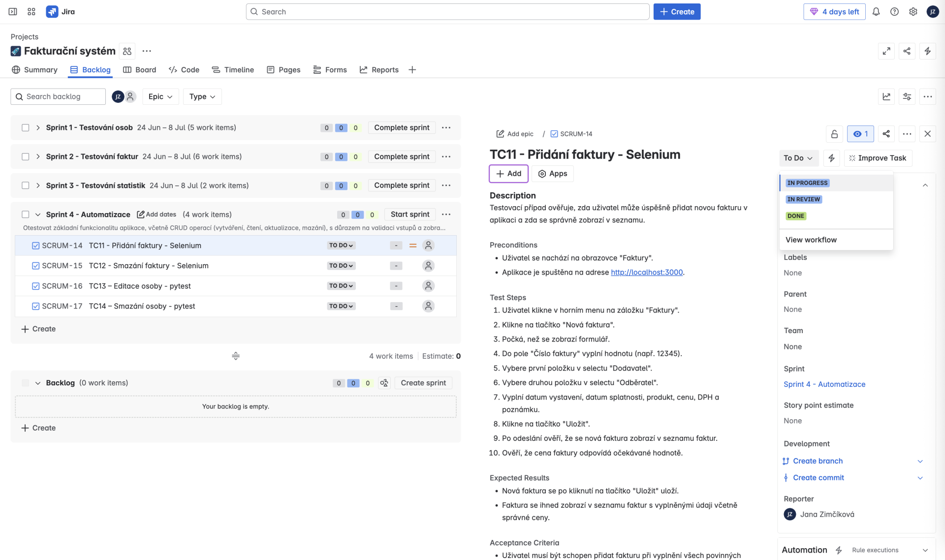
Task: Select DONE status option
Action: [x=836, y=216]
